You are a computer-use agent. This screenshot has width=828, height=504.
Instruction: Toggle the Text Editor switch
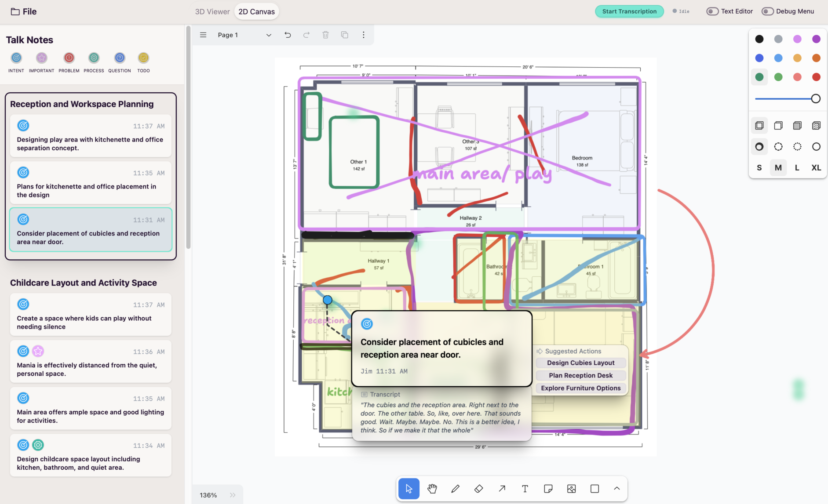pos(712,11)
